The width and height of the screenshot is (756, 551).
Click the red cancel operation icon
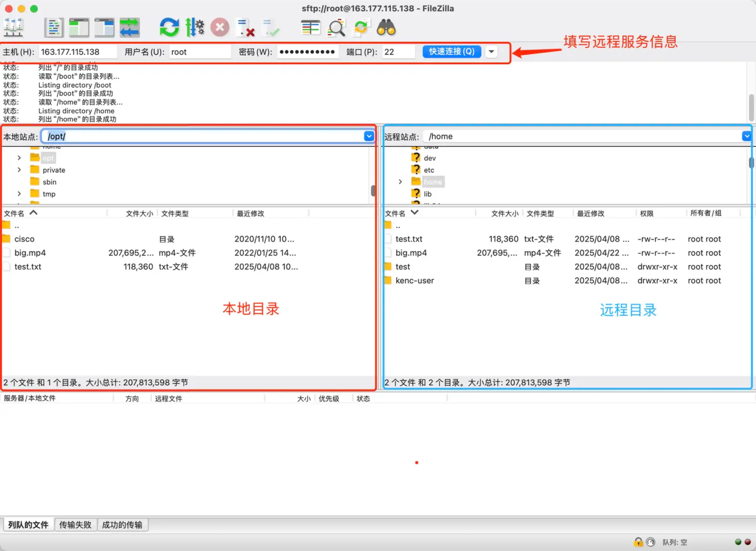pyautogui.click(x=220, y=27)
